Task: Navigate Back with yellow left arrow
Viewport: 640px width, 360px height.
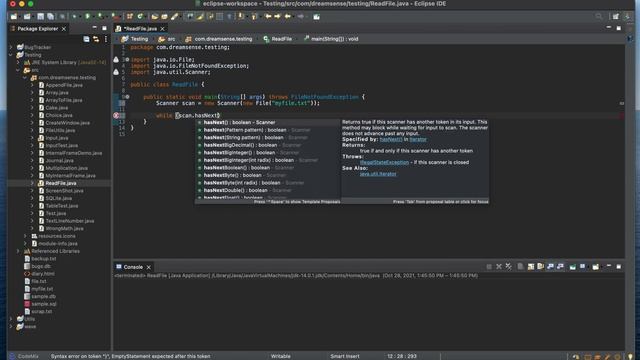Action: [x=288, y=16]
